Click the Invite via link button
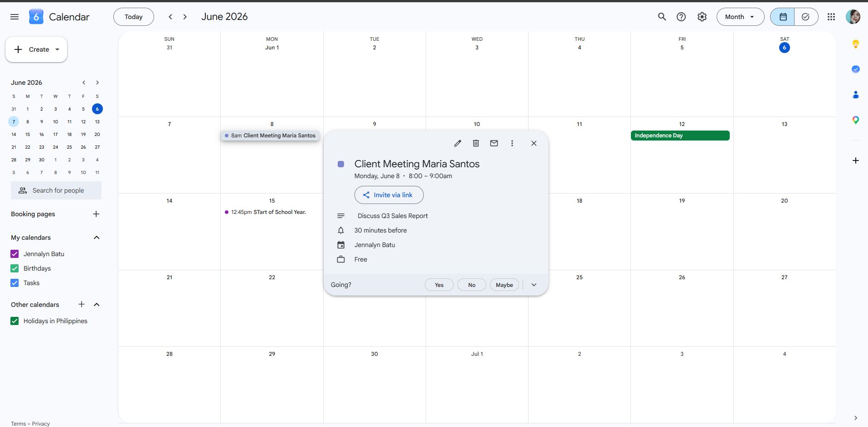868x427 pixels. (x=389, y=195)
